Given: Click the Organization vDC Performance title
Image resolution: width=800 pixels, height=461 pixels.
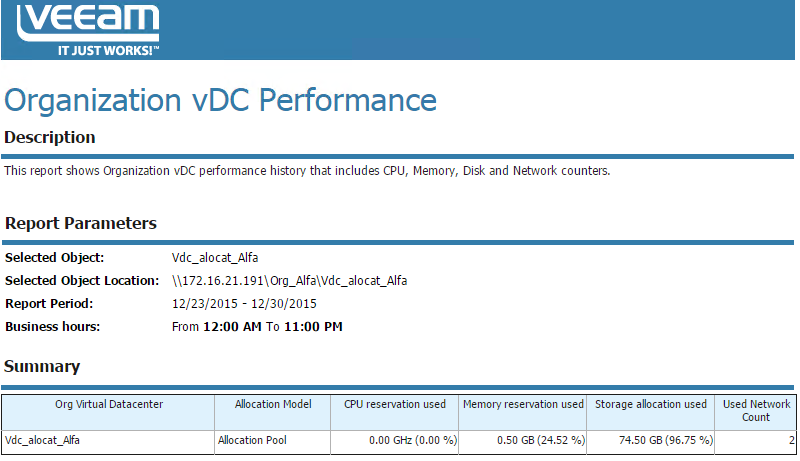Looking at the screenshot, I should coord(221,101).
